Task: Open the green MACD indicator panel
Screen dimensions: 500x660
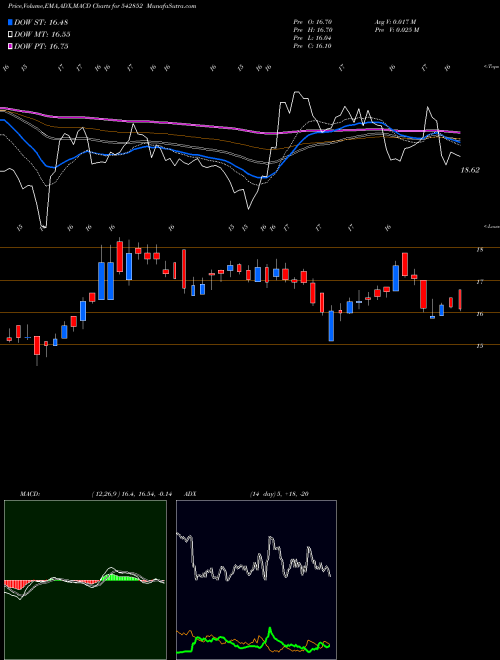Action: [85, 580]
